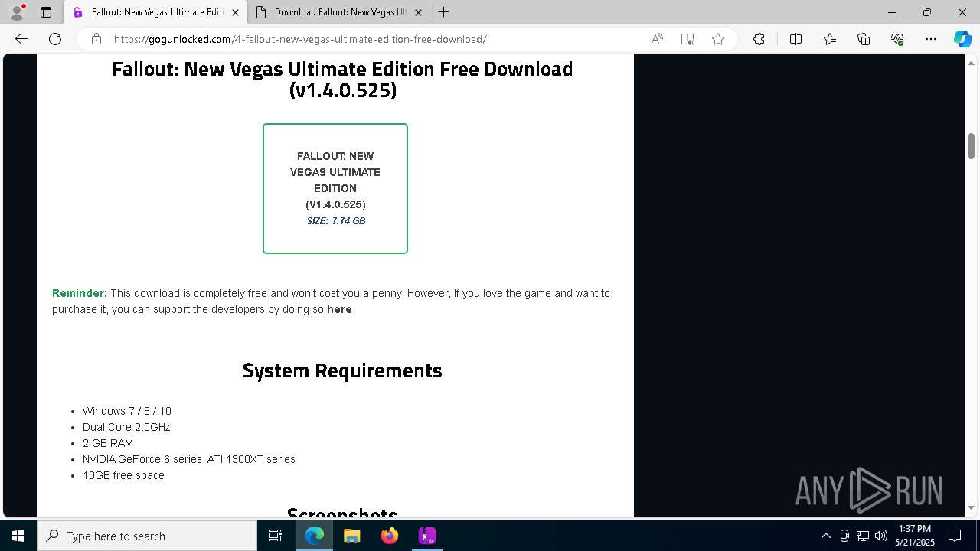Select the 'Windows 7 / 8 / 10' requirement
This screenshot has width=980, height=551.
tap(127, 411)
